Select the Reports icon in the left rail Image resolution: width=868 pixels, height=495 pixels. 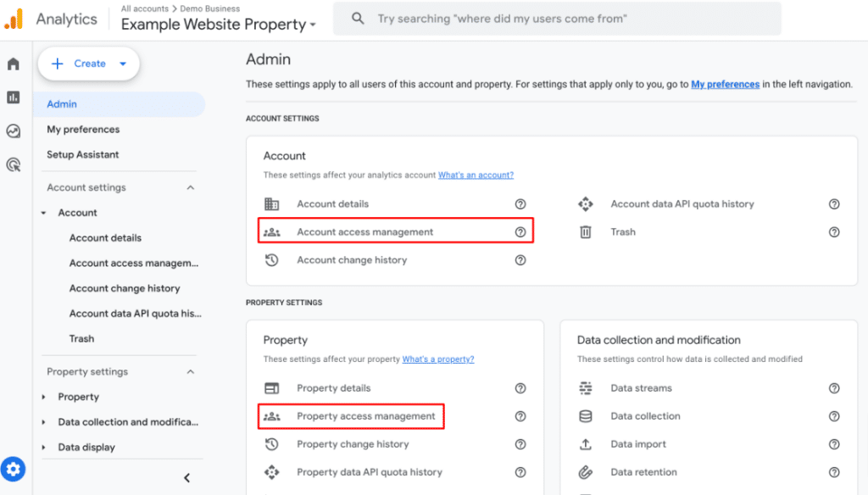click(x=13, y=97)
